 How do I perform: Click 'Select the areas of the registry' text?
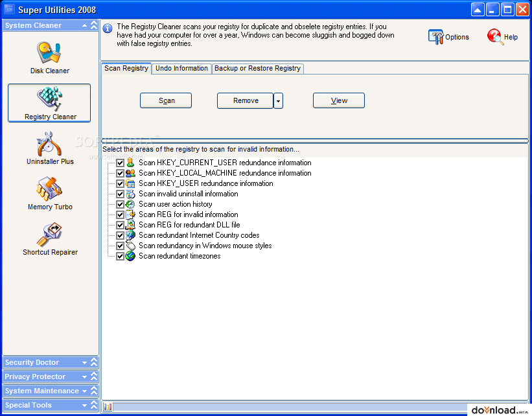201,149
